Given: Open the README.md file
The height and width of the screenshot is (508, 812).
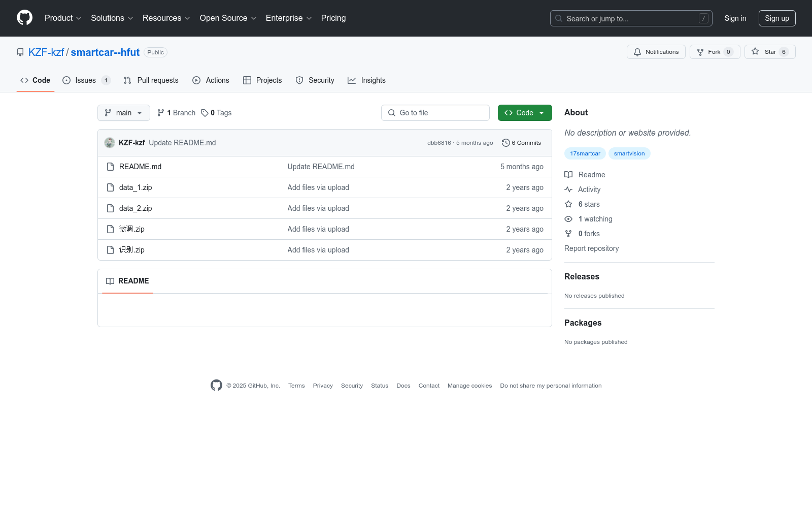Looking at the screenshot, I should 141,167.
